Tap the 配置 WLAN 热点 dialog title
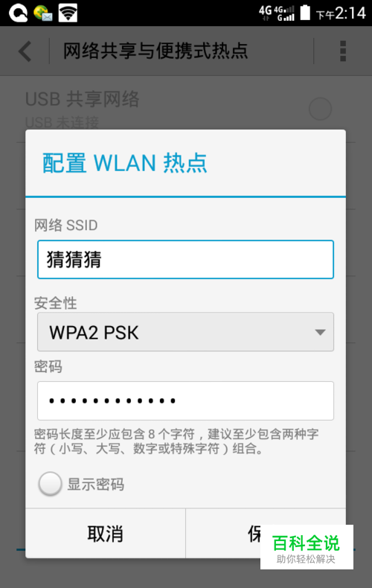Viewport: 372px width, 588px height. [124, 163]
